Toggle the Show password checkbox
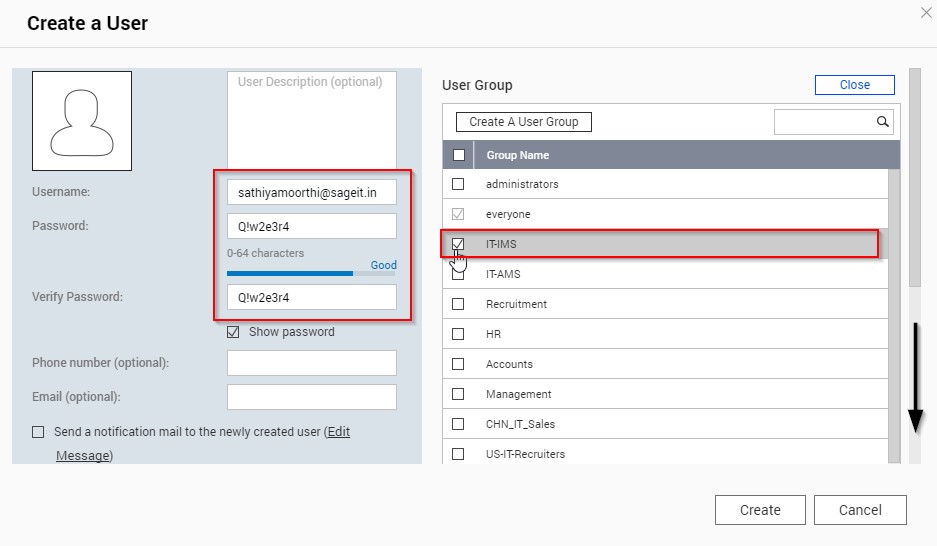937x546 pixels. click(233, 332)
